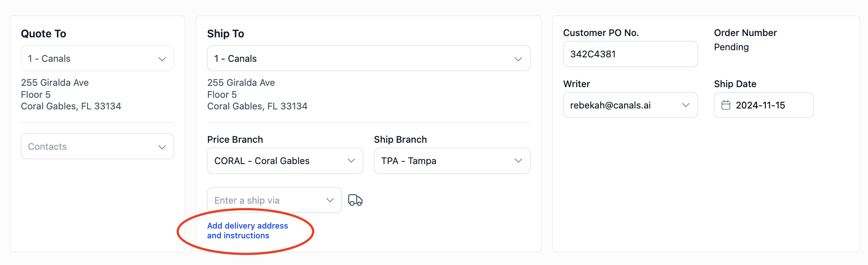Click the delivery truck icon
Viewport: 868px width, 265px height.
pos(355,200)
